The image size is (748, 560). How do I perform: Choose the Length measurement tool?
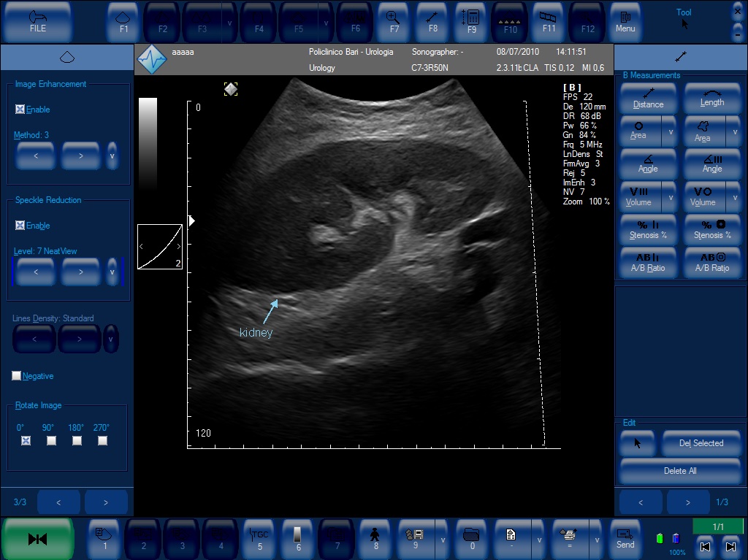coord(711,99)
